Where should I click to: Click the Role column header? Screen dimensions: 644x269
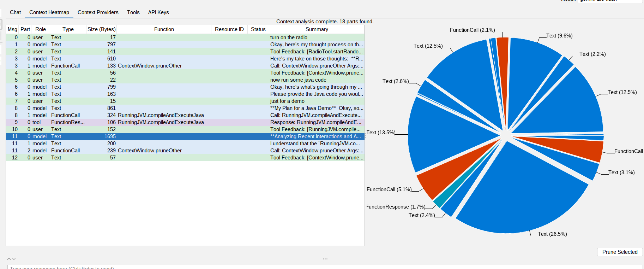tap(40, 29)
